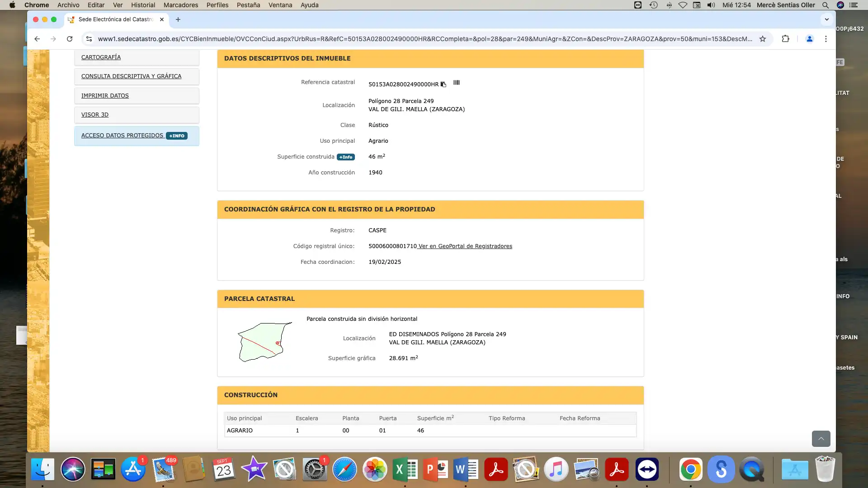Open System Preferences in the Dock

315,469
